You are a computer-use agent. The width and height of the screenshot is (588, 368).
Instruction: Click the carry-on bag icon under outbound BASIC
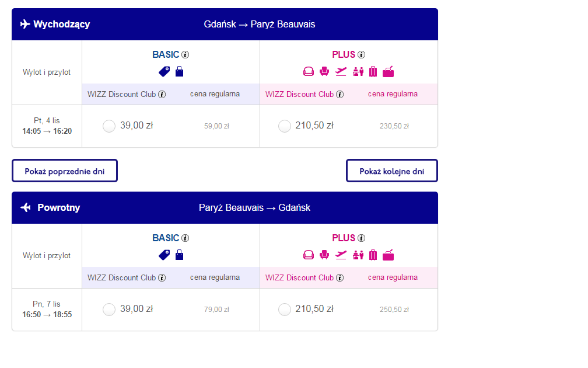click(x=180, y=71)
